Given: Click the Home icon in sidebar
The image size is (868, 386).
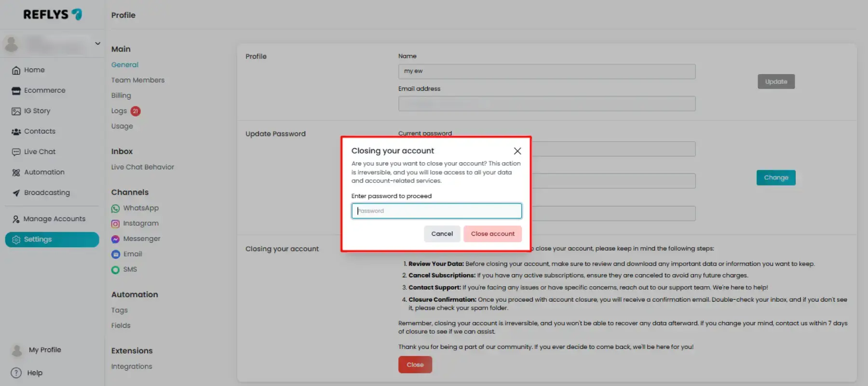Looking at the screenshot, I should pyautogui.click(x=16, y=70).
